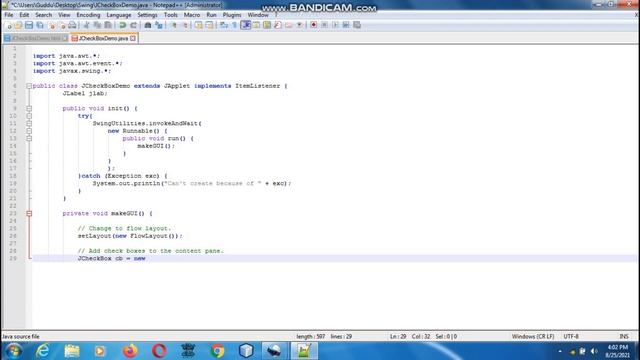Open the Search menu

pyautogui.click(x=43, y=15)
